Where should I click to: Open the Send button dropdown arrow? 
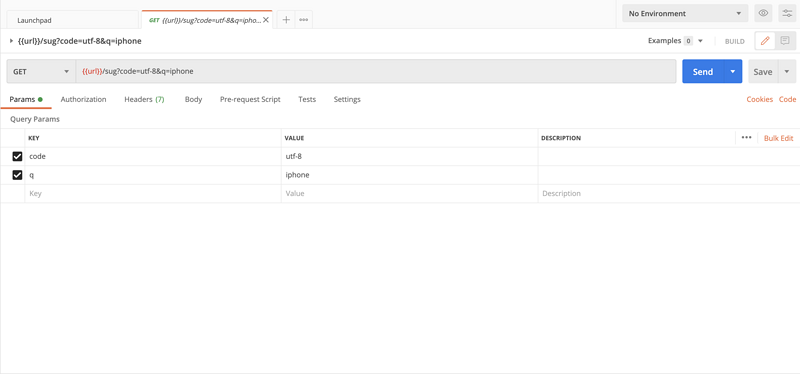[x=733, y=71]
